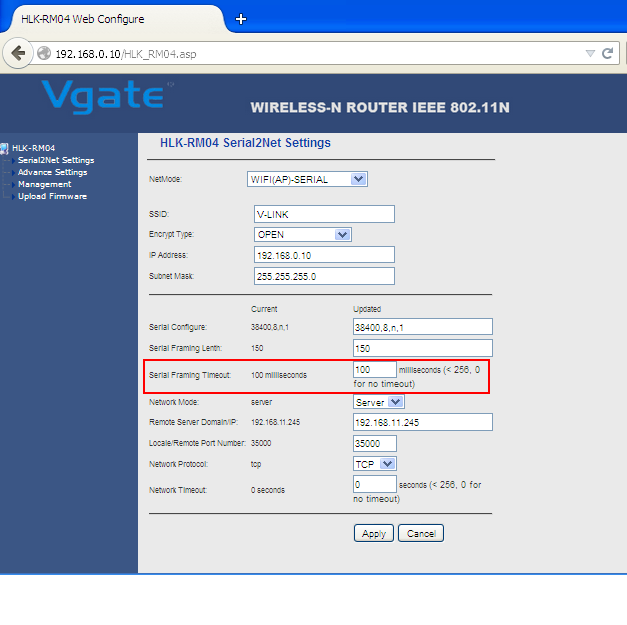Click the Subnet Mask input field
This screenshot has width=627, height=625.
(324, 276)
